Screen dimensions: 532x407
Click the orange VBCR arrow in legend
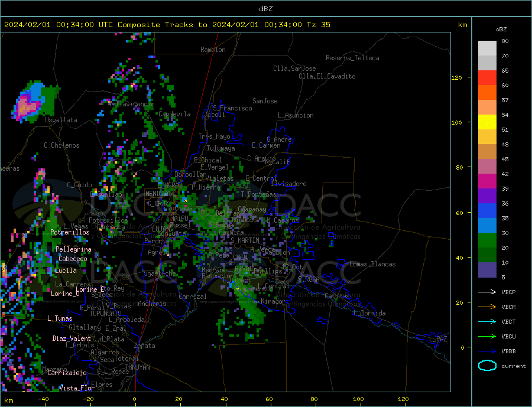click(487, 307)
